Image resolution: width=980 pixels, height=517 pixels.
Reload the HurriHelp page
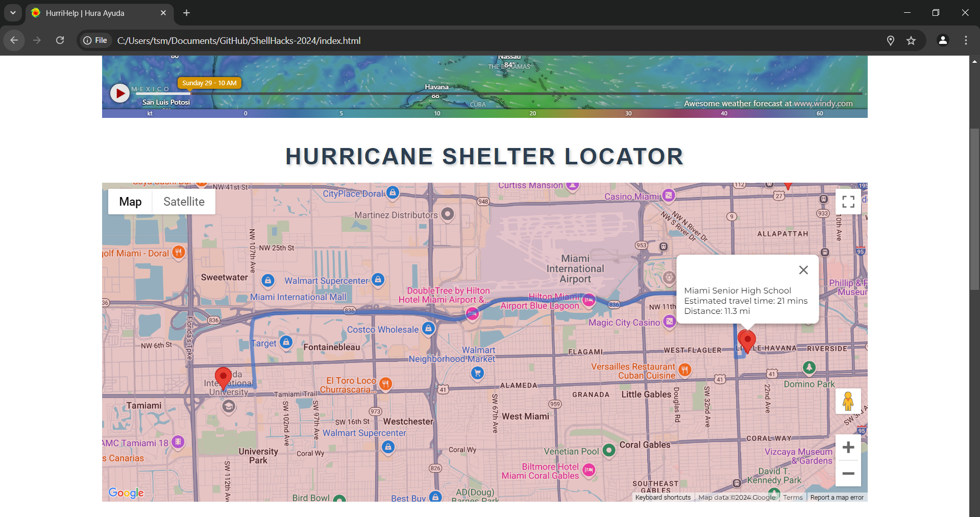(x=60, y=40)
